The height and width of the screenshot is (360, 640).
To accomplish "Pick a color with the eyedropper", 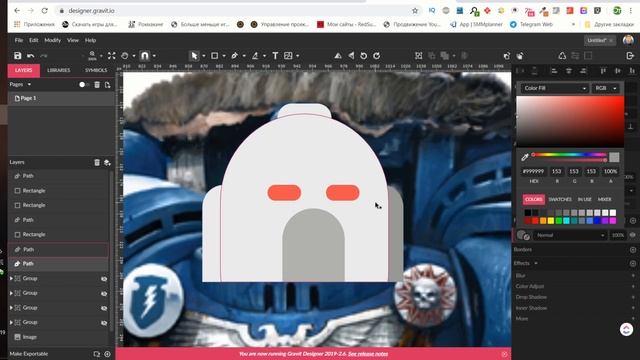I will click(x=525, y=157).
